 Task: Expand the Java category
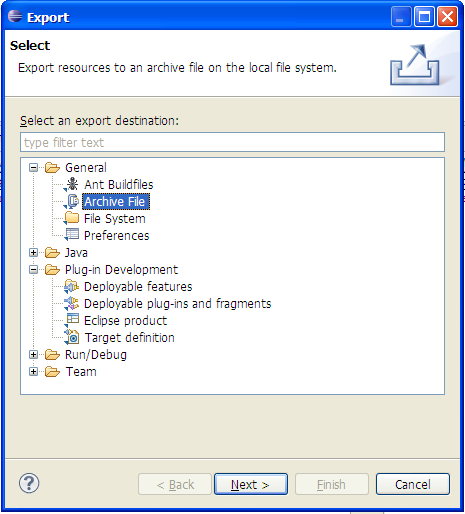point(33,252)
